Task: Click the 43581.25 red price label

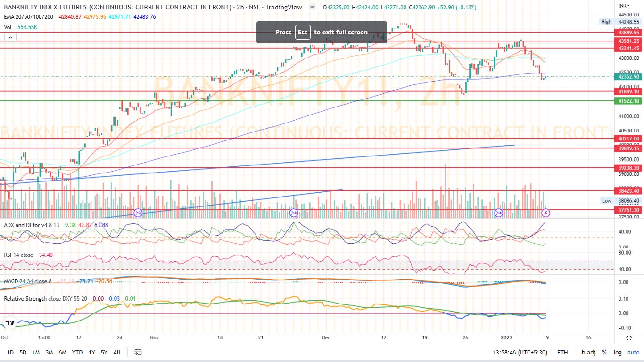Action: click(629, 41)
